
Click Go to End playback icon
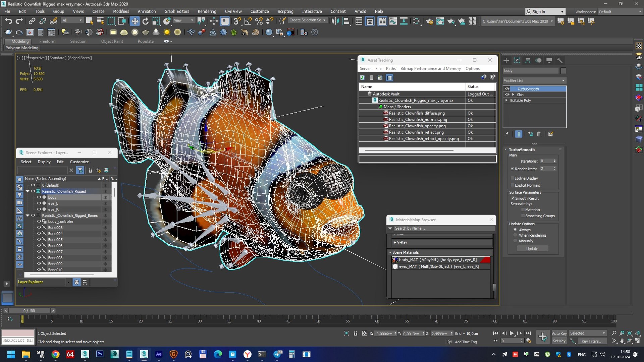(528, 333)
